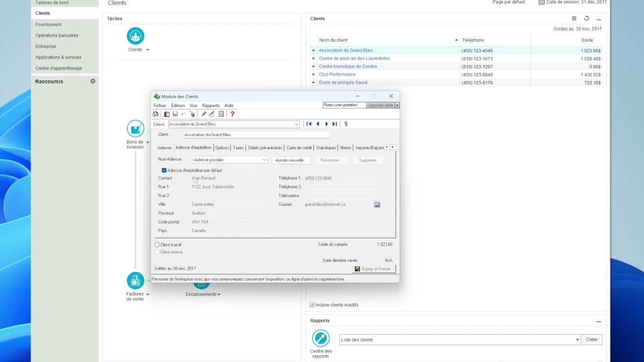Click the Ajouter nouvelle button
Screen dimensions: 644x362
(290, 160)
